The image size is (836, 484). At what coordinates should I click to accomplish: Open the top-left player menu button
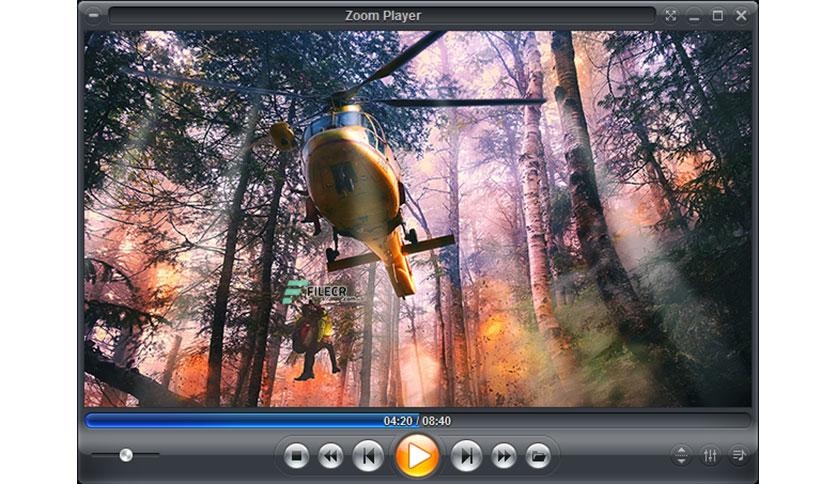93,15
